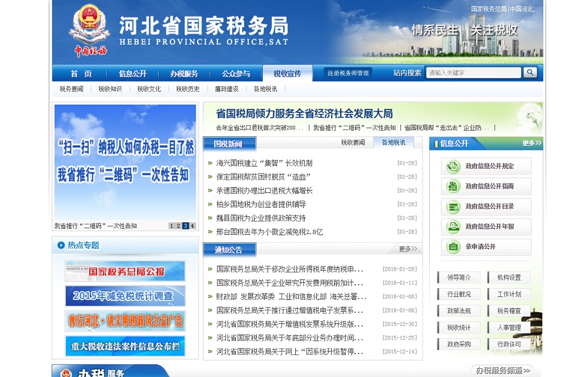
Task: Click the 政府信息公开指南 green icon
Action: pyautogui.click(x=453, y=186)
